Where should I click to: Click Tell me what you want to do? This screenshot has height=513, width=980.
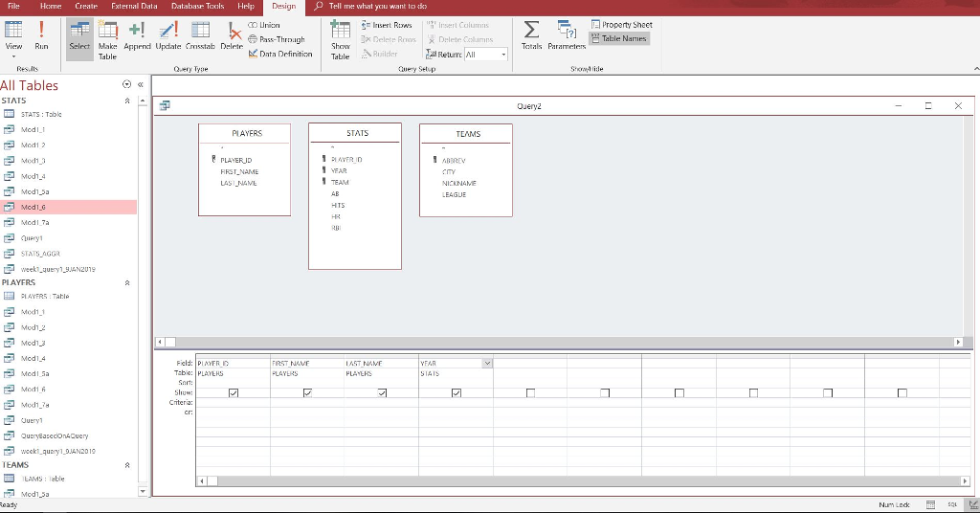pyautogui.click(x=377, y=7)
